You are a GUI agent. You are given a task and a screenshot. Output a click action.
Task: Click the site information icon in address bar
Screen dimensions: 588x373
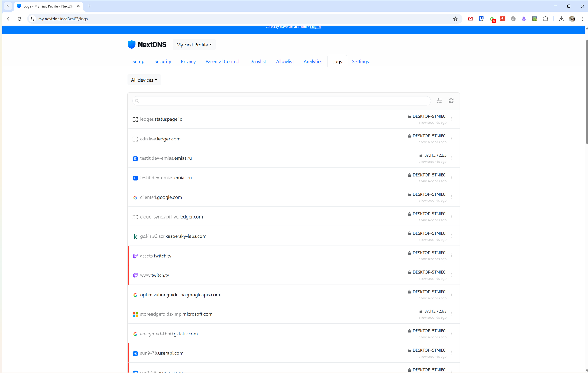(32, 19)
